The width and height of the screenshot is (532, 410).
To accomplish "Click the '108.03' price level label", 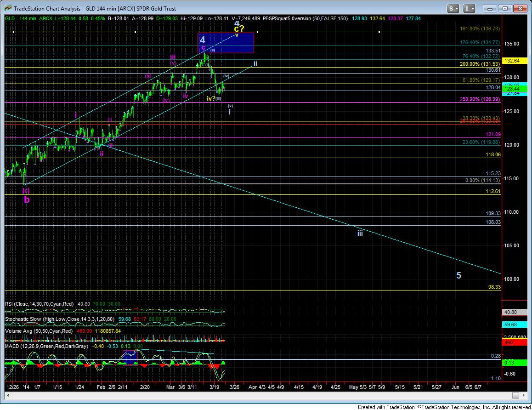I will click(x=493, y=222).
